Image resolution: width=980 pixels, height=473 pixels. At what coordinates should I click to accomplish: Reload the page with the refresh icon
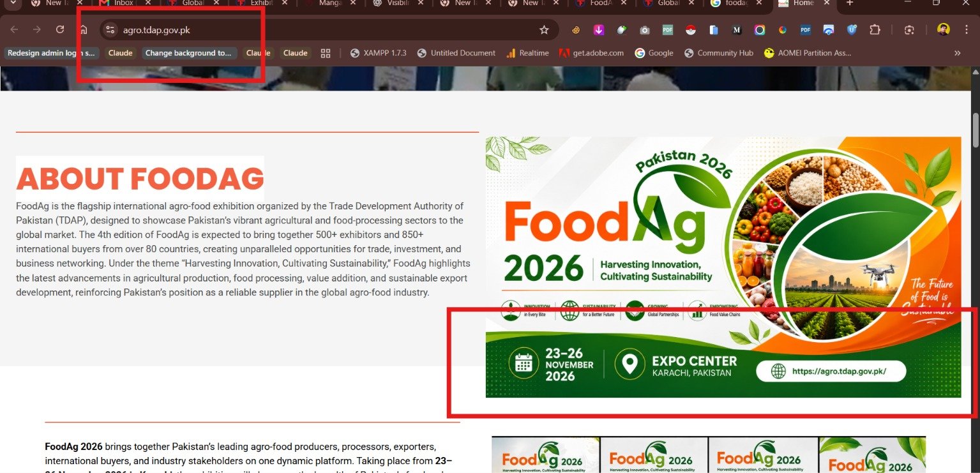point(60,30)
